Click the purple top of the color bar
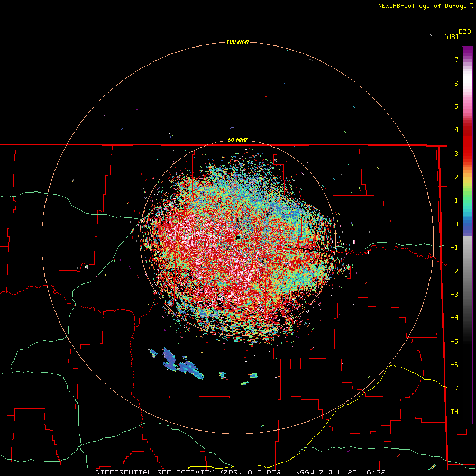Screen dimensions: 476x476 tap(467, 52)
